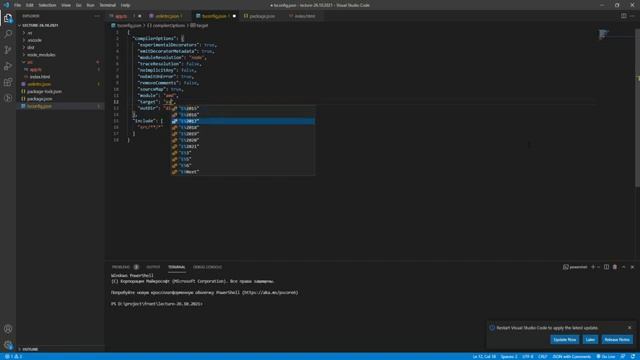This screenshot has height=360, width=640.
Task: Open the Run menu
Action: point(91,5)
